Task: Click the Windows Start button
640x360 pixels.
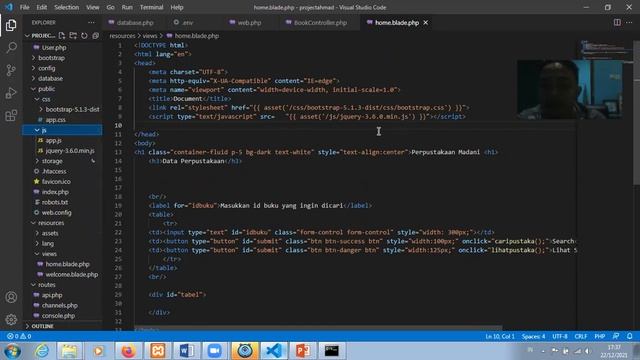Action: (12, 351)
